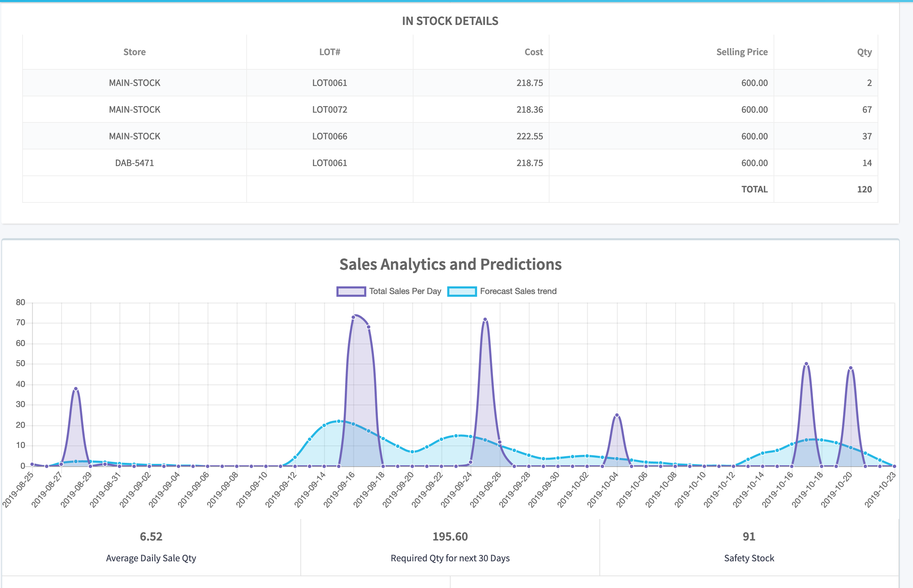
Task: Click the Safety Stock value 91
Action: pyautogui.click(x=749, y=536)
